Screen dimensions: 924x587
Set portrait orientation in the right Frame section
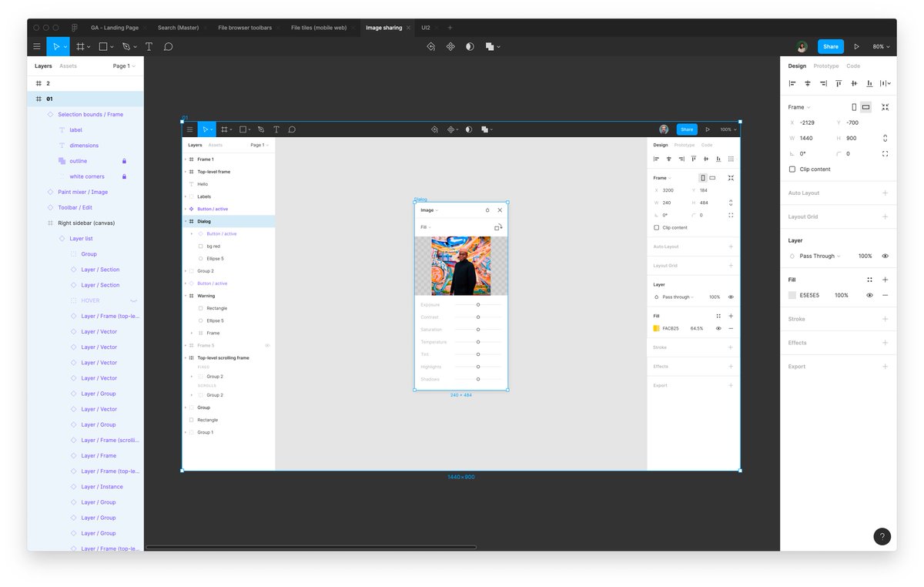[x=854, y=107]
